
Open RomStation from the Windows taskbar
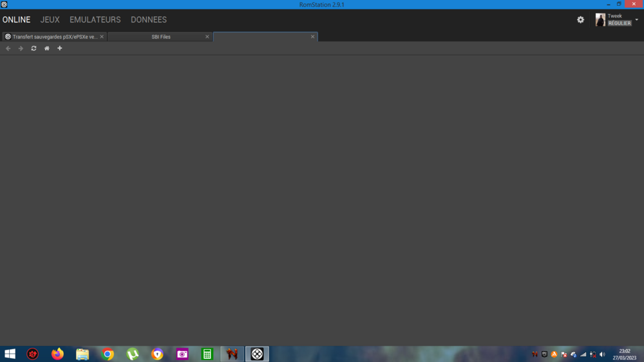pyautogui.click(x=257, y=354)
